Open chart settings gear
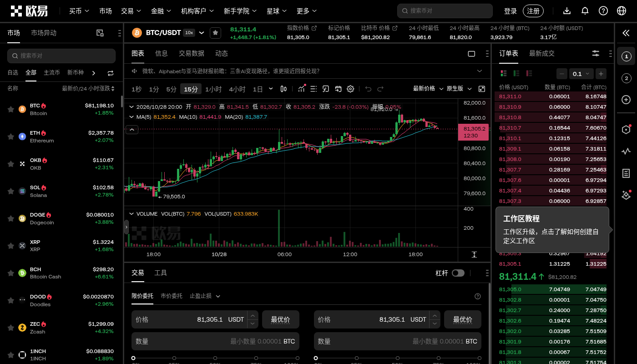Viewport: 637px width, 364px height. pos(350,89)
